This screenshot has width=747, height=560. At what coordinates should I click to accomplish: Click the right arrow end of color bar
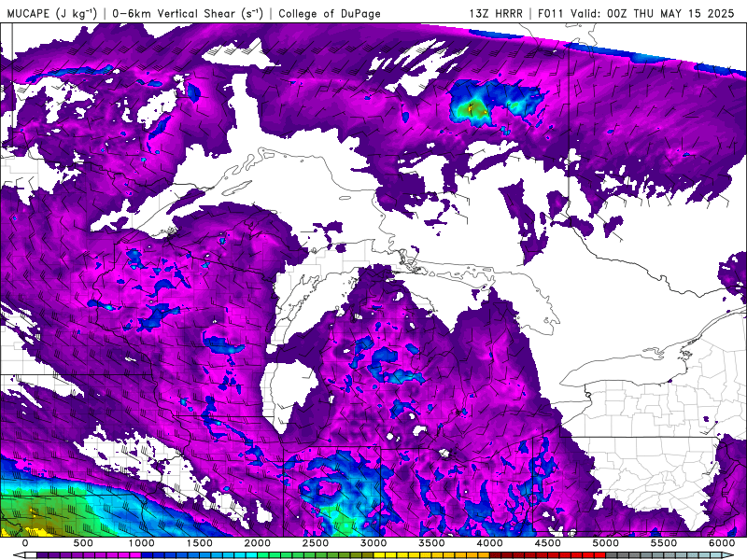[x=729, y=555]
